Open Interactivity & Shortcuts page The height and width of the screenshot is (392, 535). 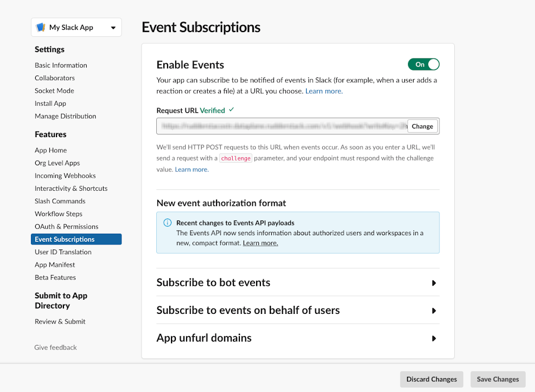(71, 189)
